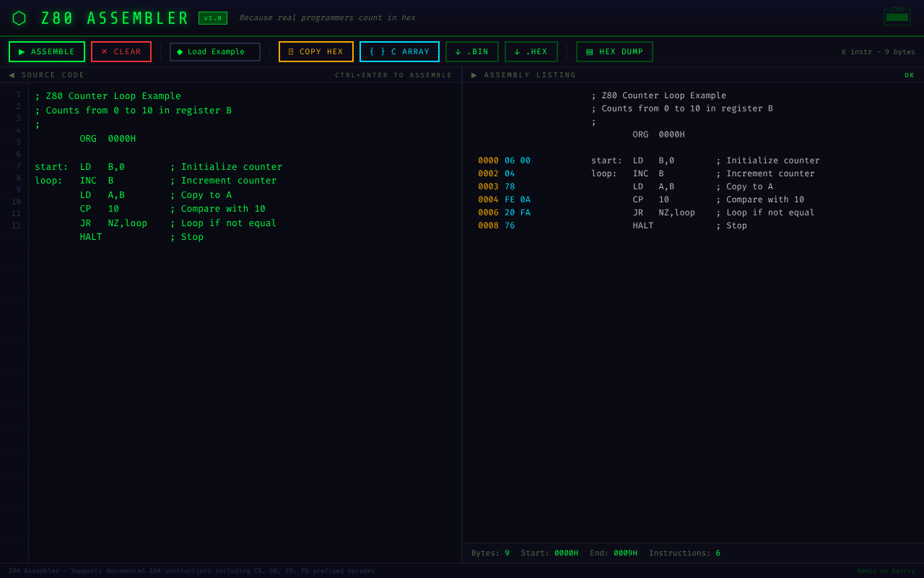Click 'HALT' line in source editor
The width and height of the screenshot is (924, 578).
tap(91, 237)
